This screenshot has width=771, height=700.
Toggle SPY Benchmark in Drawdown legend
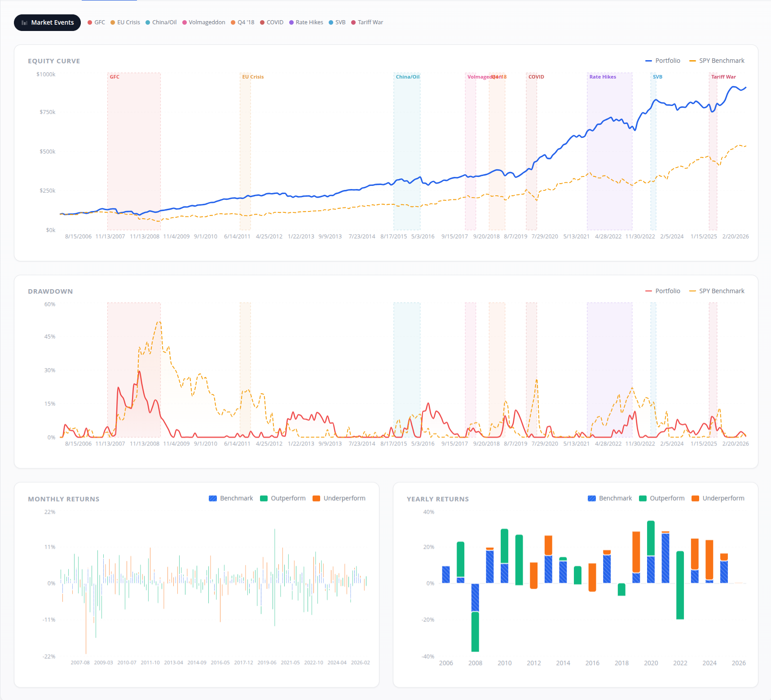(x=717, y=291)
